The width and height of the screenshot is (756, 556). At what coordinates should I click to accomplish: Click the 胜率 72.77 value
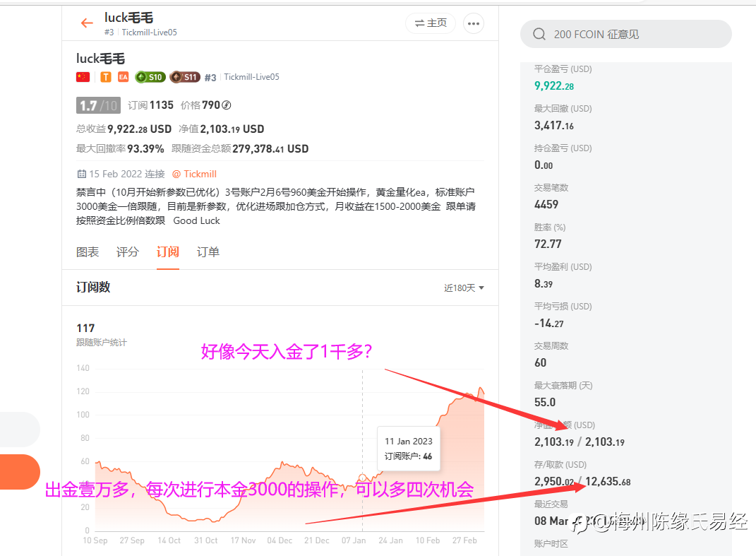coord(548,244)
